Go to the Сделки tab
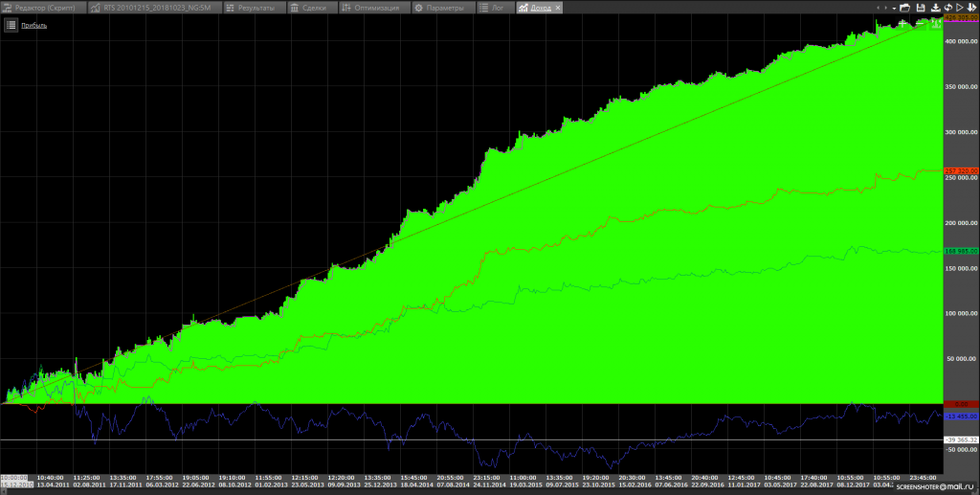Screen dimensions: 980x495 click(313, 8)
